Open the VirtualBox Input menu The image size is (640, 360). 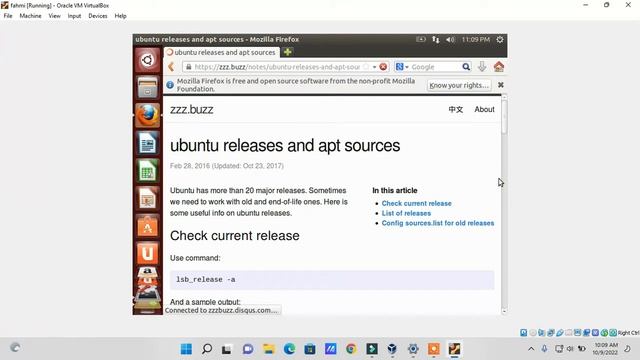pos(74,16)
